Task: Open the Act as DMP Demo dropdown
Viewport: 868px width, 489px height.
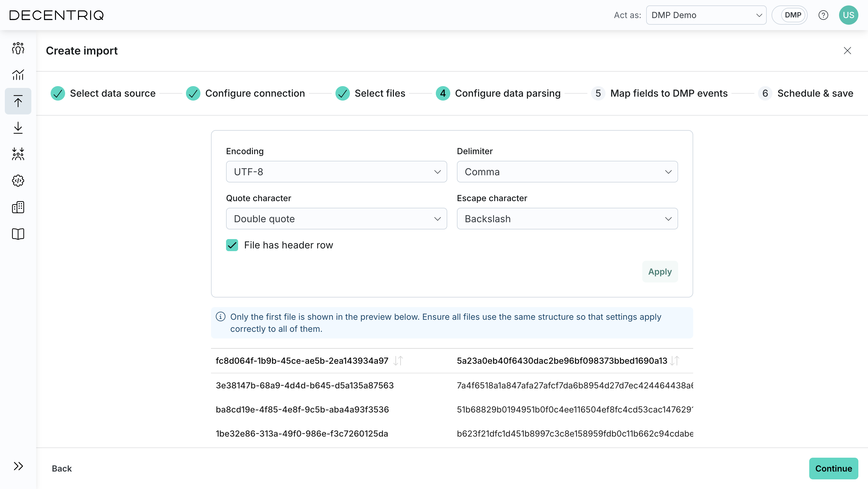Action: pyautogui.click(x=706, y=15)
